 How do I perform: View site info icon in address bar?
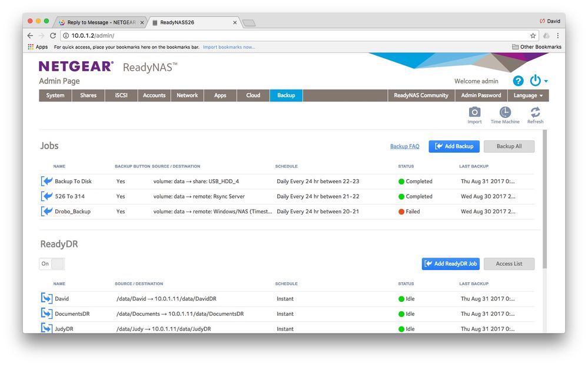point(65,36)
